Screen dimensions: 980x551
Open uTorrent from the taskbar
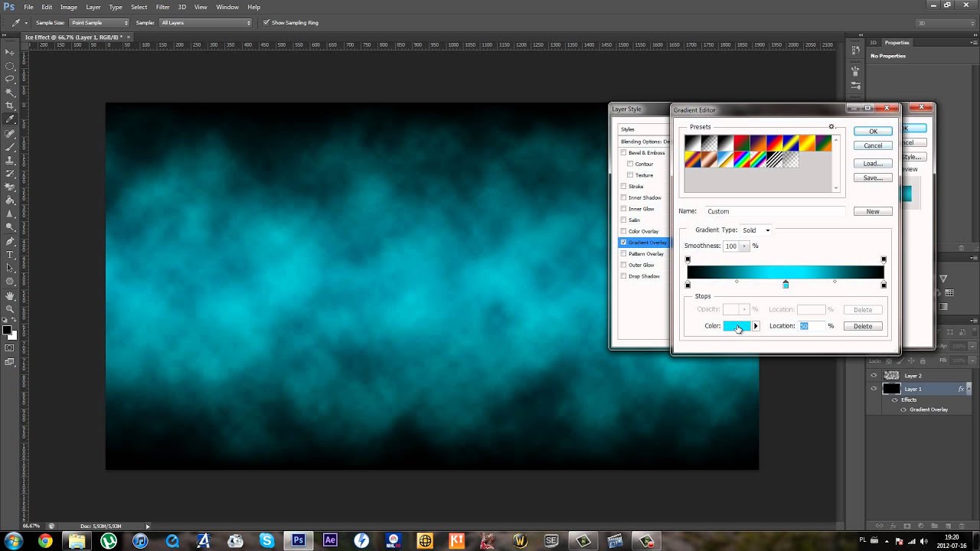click(x=109, y=540)
